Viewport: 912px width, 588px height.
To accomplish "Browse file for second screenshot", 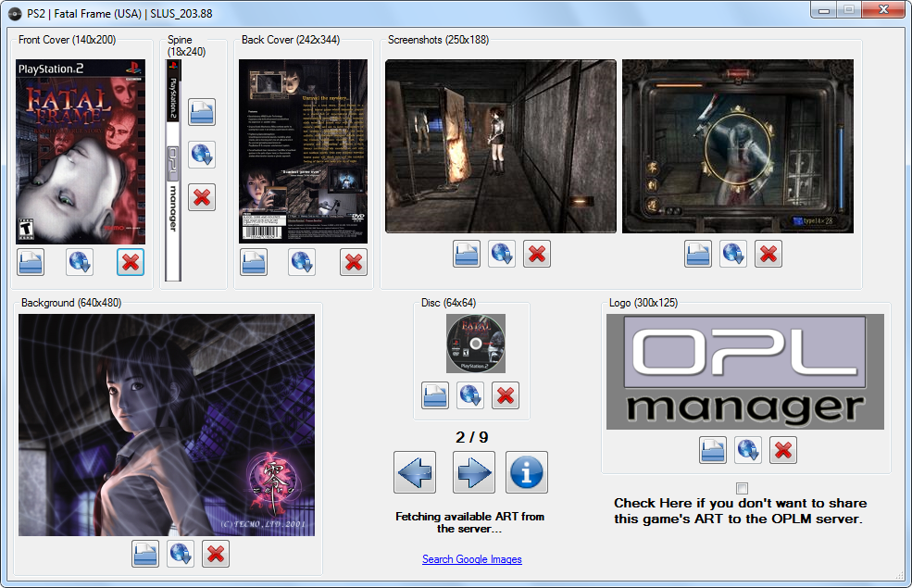I will pyautogui.click(x=698, y=254).
